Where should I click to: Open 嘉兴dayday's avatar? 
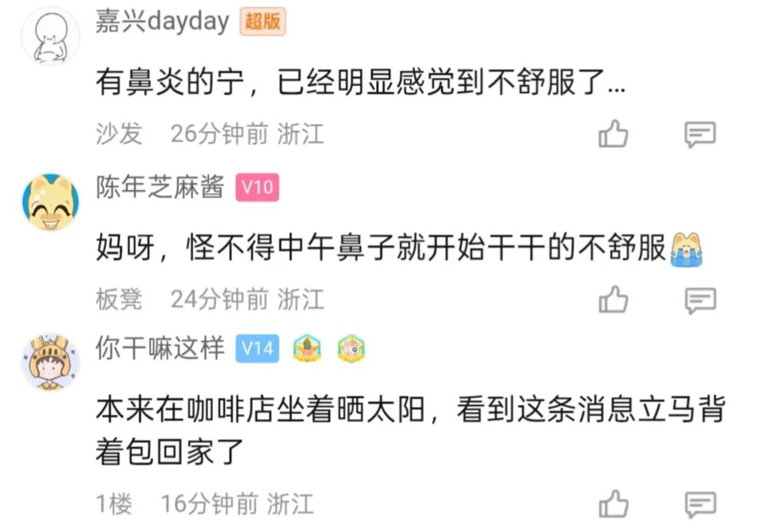pyautogui.click(x=50, y=38)
